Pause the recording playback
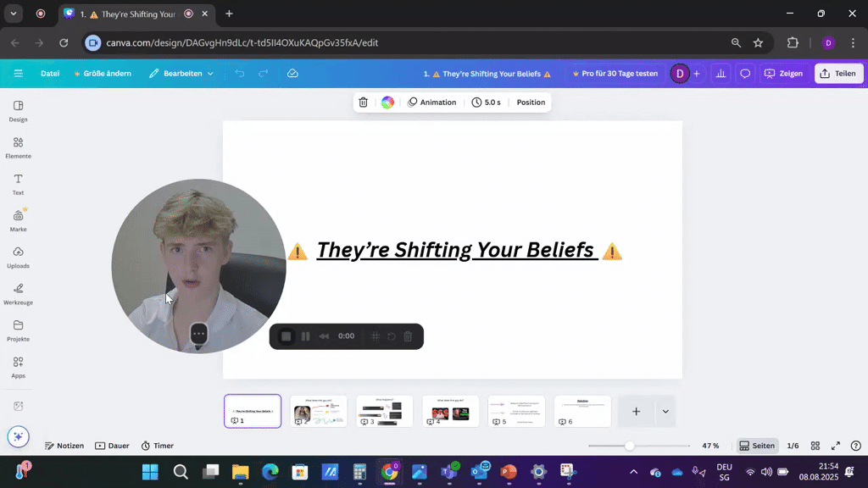The height and width of the screenshot is (488, 868). click(305, 336)
